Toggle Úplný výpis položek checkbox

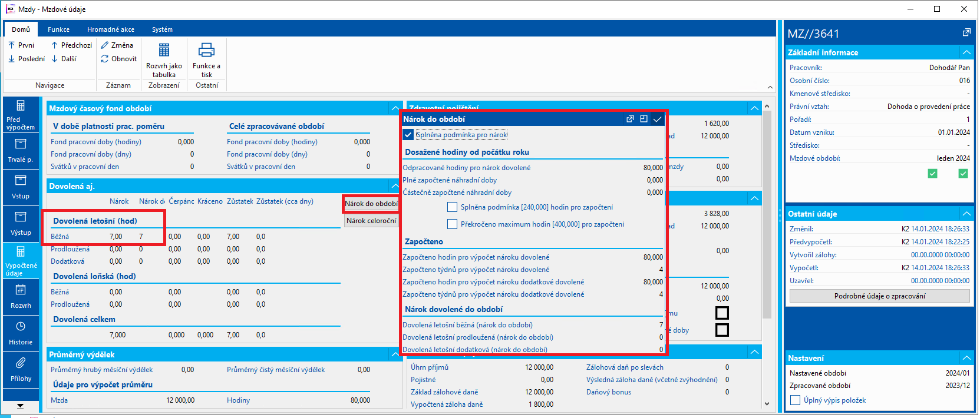[795, 400]
